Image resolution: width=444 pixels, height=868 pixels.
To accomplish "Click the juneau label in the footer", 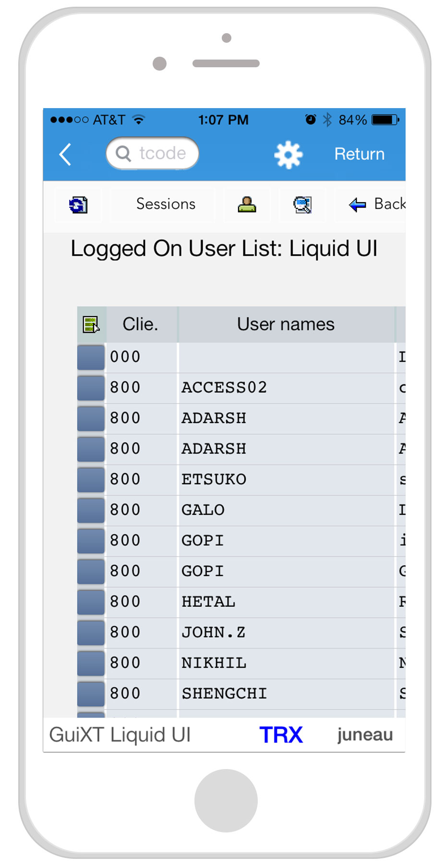I will pyautogui.click(x=365, y=735).
